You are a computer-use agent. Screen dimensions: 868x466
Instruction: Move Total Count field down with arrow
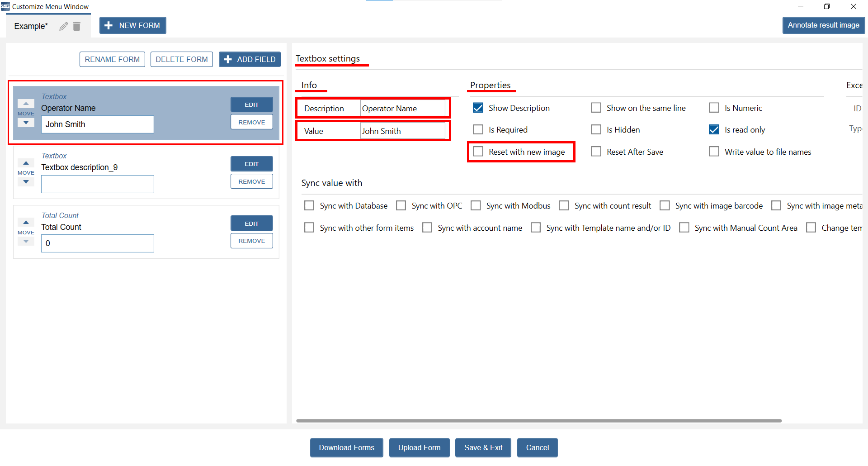(26, 242)
